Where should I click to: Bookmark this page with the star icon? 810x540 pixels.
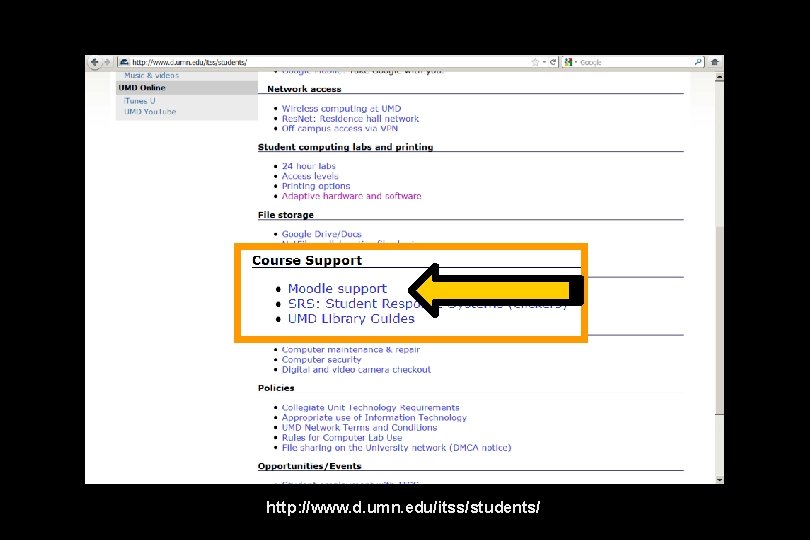click(535, 62)
